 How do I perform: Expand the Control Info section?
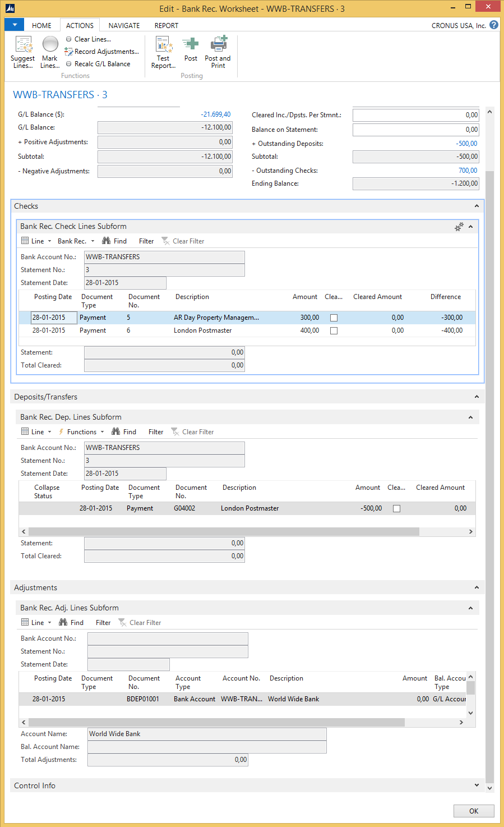pos(476,785)
